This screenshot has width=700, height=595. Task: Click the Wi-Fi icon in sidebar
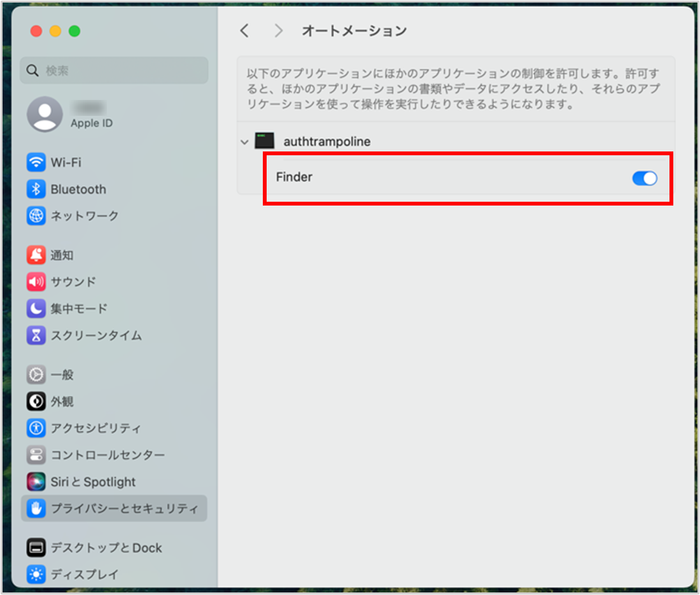(36, 162)
